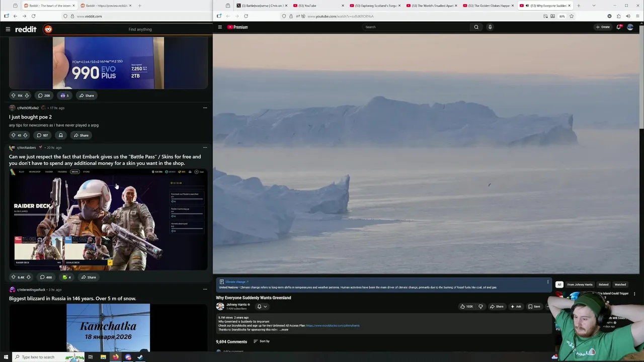
Task: Open awards on the 990 EVO Plus post
Action: click(x=64, y=96)
